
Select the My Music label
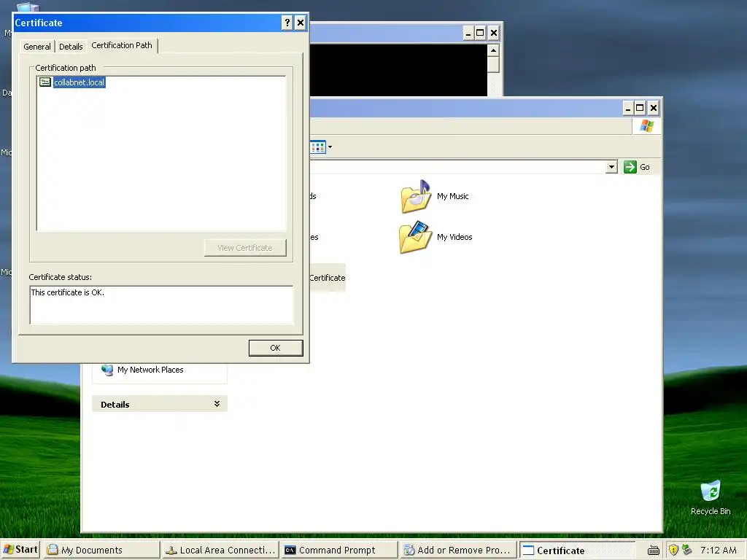[x=452, y=196]
